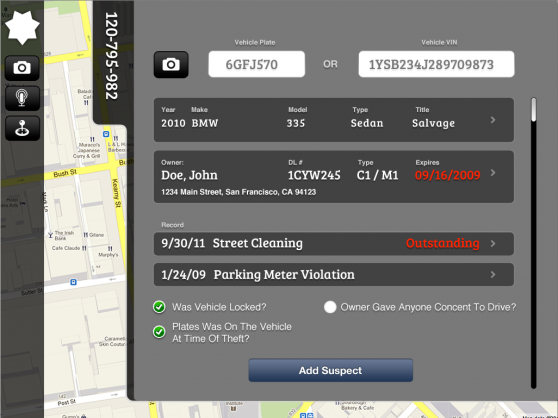Enable Owner Gave Anyone Concent To Drive
The image size is (558, 418).
pyautogui.click(x=330, y=307)
